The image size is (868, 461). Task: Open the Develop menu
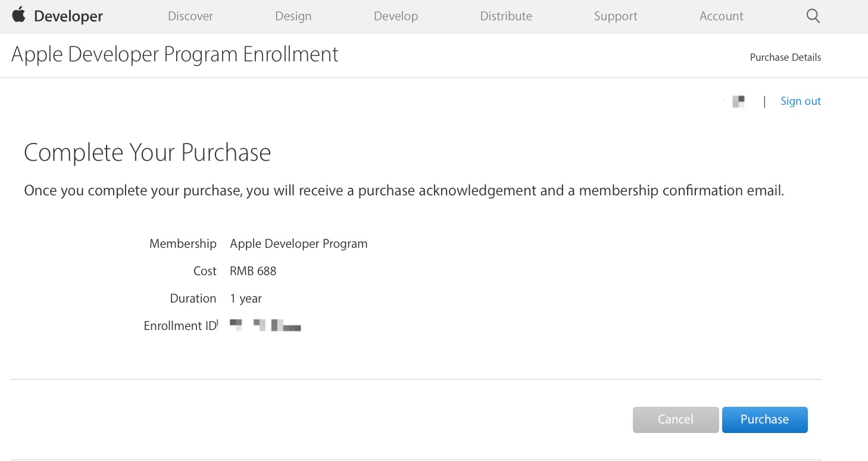(396, 16)
